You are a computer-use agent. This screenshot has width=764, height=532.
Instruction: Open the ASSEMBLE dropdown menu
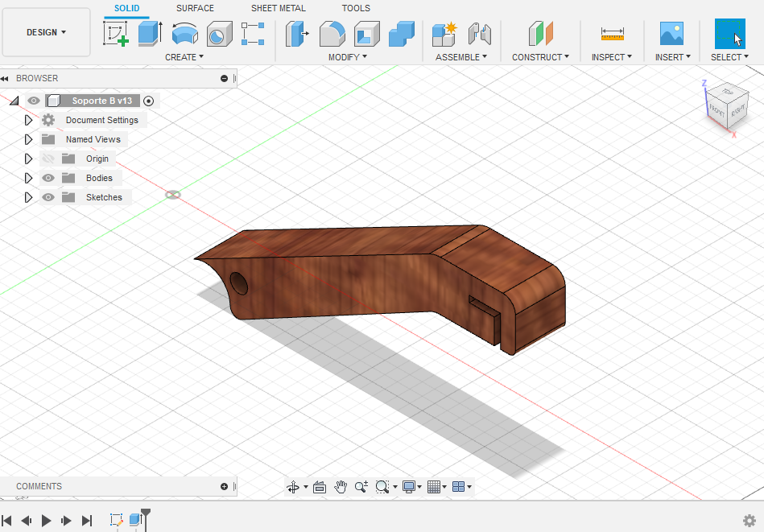pyautogui.click(x=461, y=57)
